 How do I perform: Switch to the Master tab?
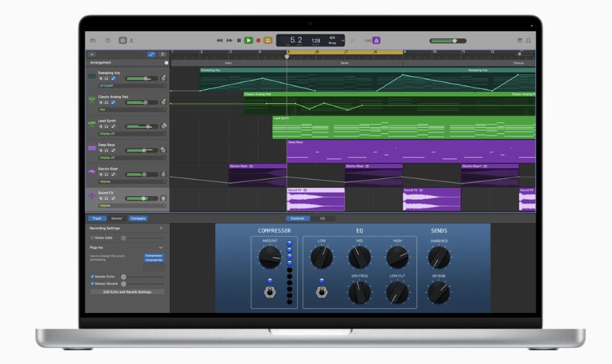pyautogui.click(x=117, y=218)
